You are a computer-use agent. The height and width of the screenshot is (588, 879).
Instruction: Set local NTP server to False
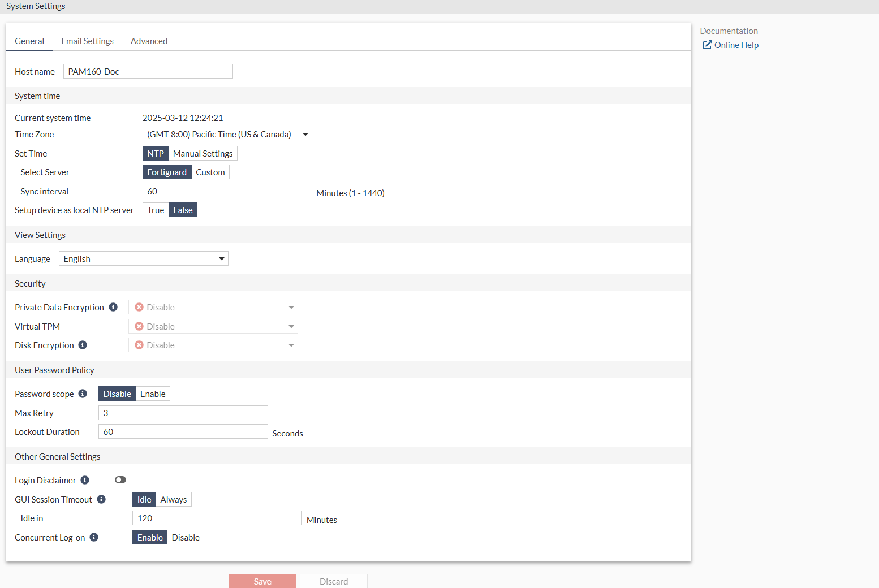point(183,210)
